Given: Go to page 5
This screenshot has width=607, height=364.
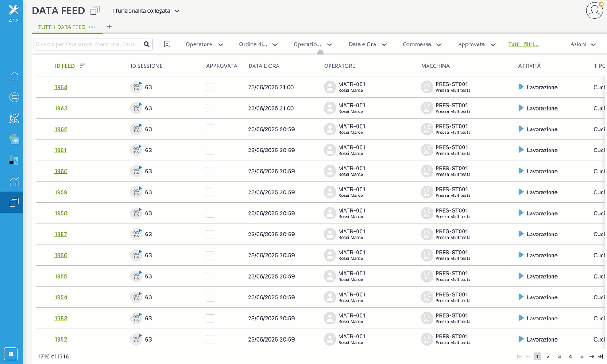Looking at the screenshot, I should tap(582, 356).
